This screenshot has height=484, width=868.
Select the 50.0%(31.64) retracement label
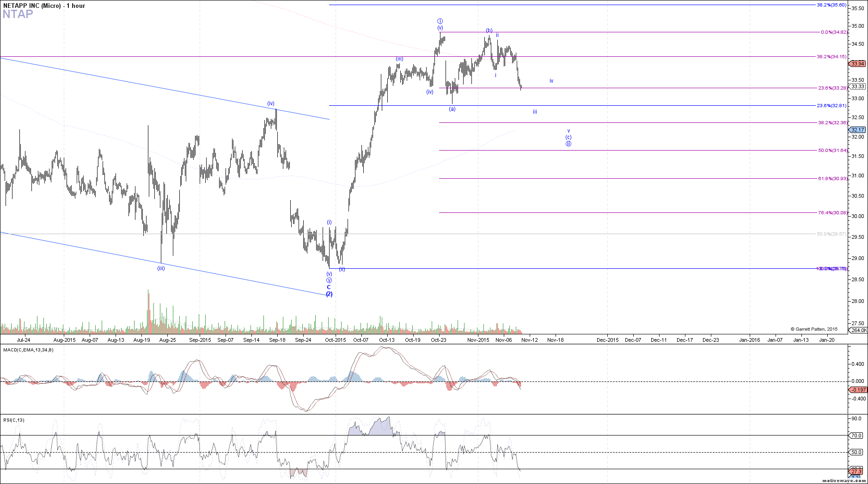[x=833, y=151]
